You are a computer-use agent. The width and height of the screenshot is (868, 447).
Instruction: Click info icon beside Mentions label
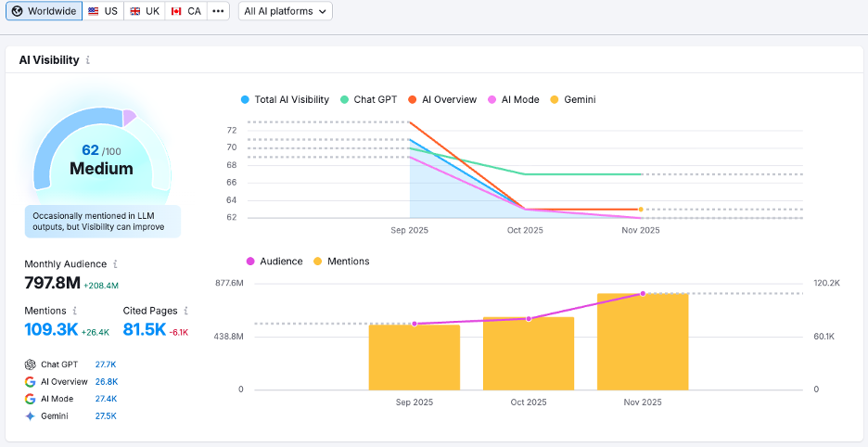[74, 311]
